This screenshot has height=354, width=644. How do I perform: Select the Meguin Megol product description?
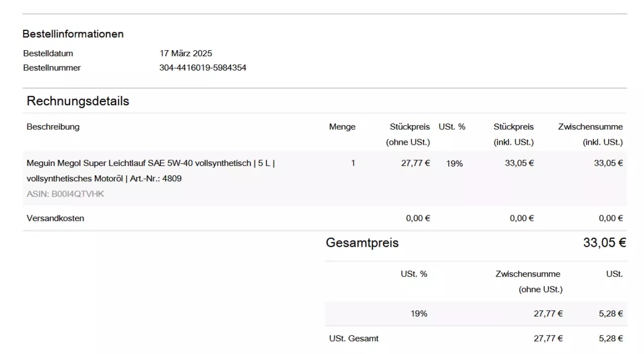151,171
